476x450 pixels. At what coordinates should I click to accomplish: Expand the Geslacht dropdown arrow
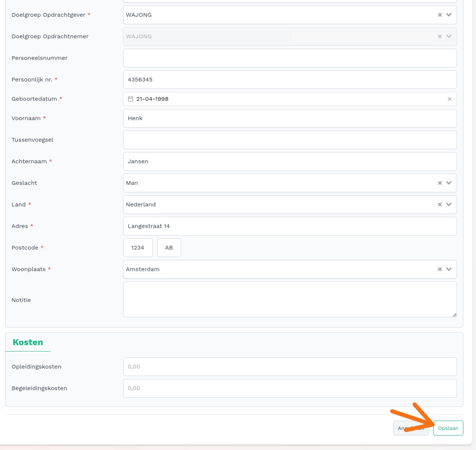click(x=449, y=183)
